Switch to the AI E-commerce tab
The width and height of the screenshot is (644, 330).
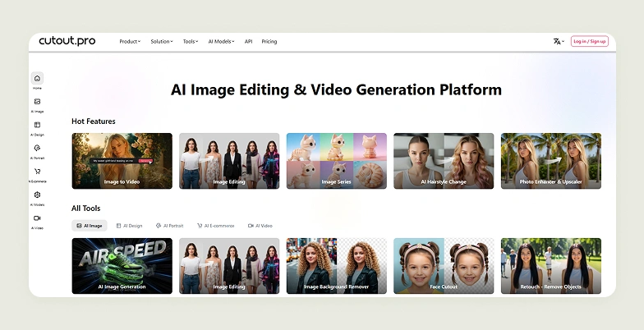(x=215, y=226)
